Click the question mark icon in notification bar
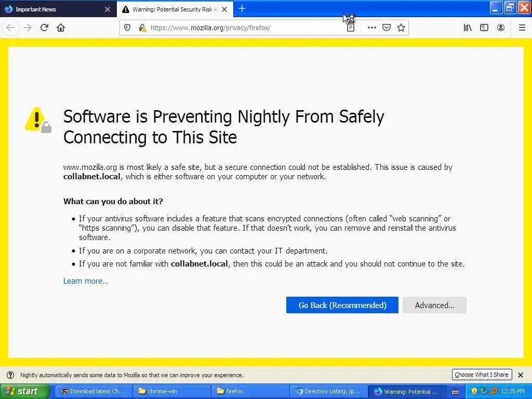Image resolution: width=532 pixels, height=399 pixels. [10, 375]
